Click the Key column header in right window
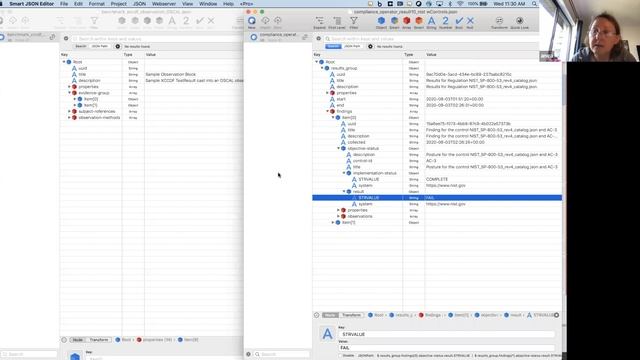The image size is (640, 360). coord(358,55)
